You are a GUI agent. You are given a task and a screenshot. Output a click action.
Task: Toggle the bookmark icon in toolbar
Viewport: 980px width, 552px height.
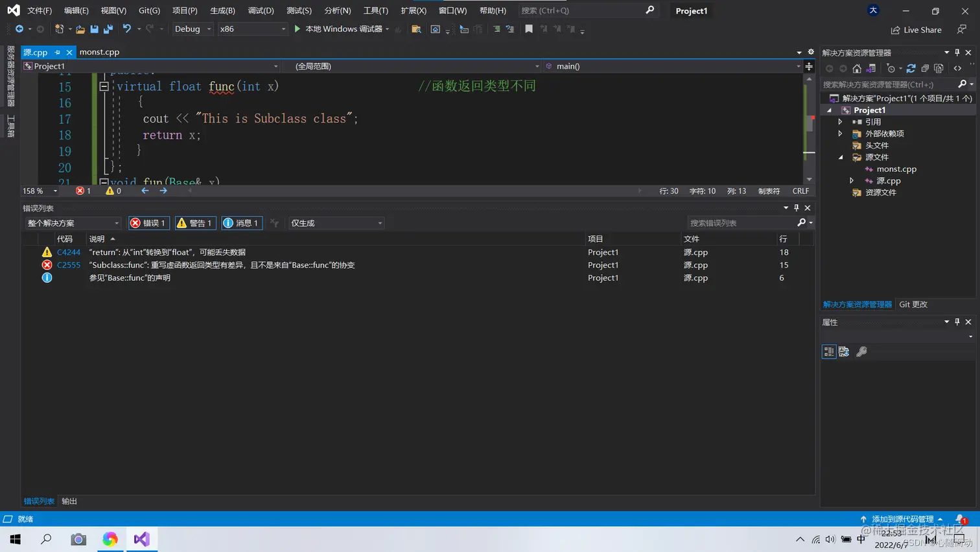click(529, 29)
